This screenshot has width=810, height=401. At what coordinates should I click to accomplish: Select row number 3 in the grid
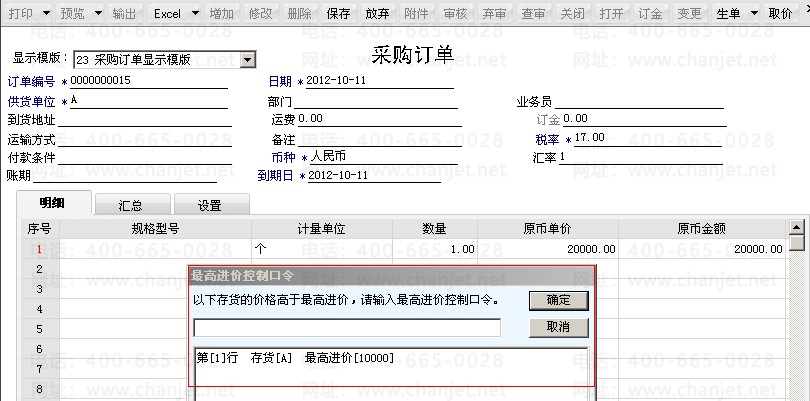coord(40,289)
